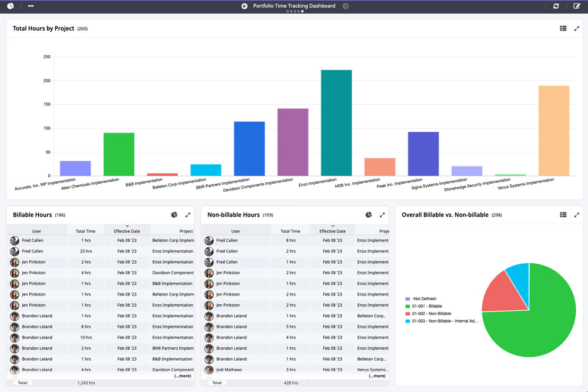The width and height of the screenshot is (588, 392).
Task: Click the back arrow beside the dashboard title
Action: coord(245,6)
